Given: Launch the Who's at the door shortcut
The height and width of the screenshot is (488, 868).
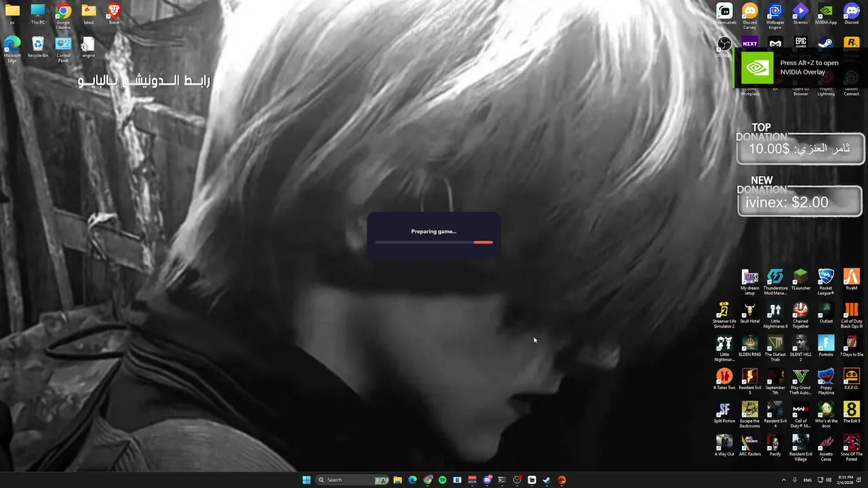Looking at the screenshot, I should [826, 415].
